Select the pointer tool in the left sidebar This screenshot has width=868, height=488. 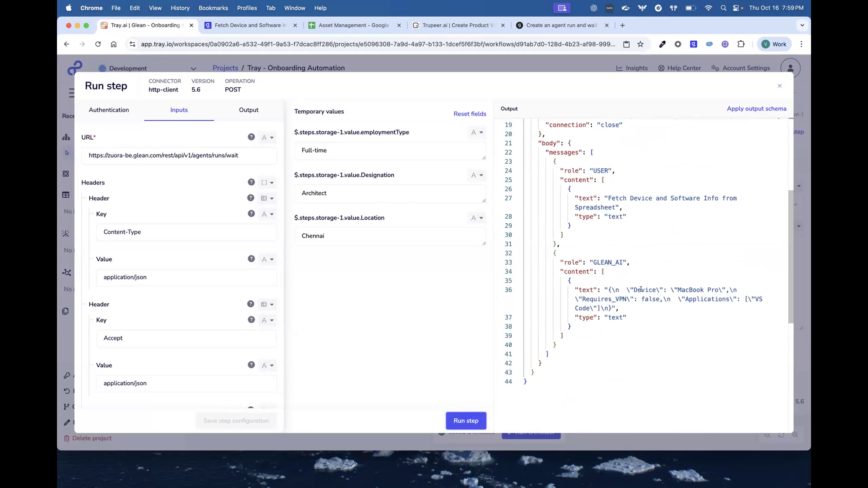coord(66,153)
